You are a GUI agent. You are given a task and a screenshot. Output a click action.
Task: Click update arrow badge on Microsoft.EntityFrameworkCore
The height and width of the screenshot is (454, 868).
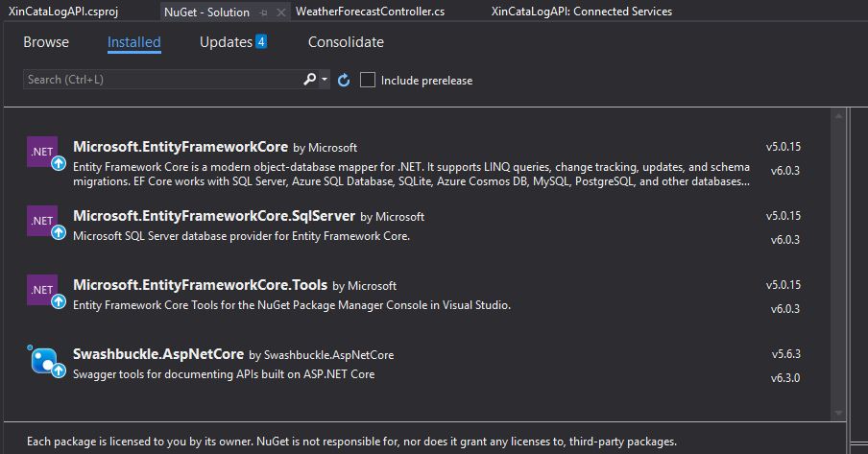point(59,164)
